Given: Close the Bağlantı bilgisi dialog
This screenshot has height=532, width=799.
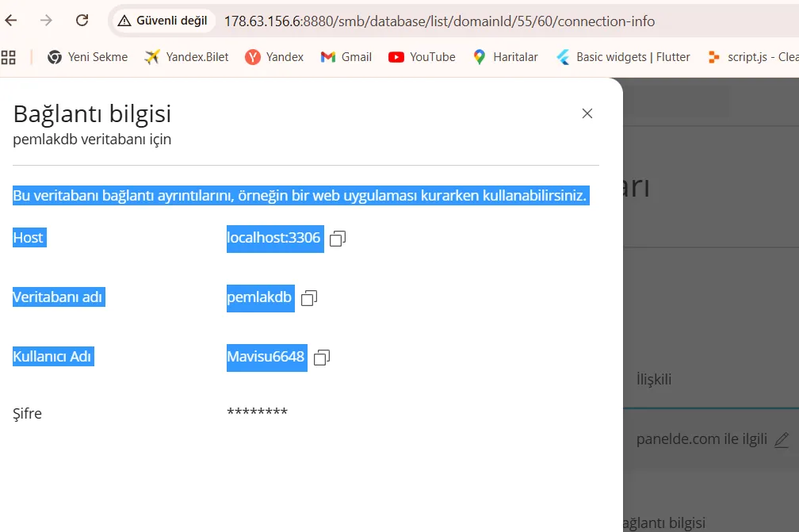Looking at the screenshot, I should [x=587, y=113].
